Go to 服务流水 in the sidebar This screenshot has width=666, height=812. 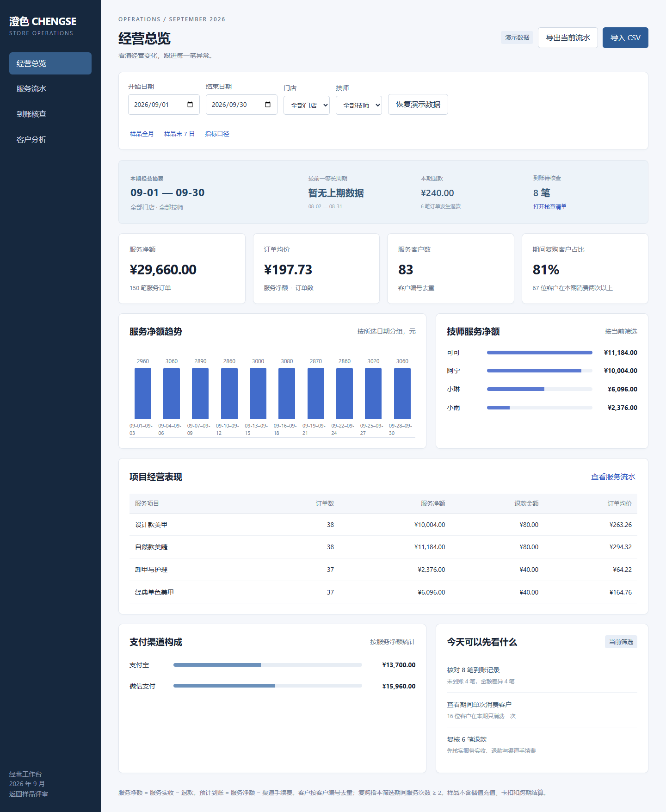pos(50,89)
